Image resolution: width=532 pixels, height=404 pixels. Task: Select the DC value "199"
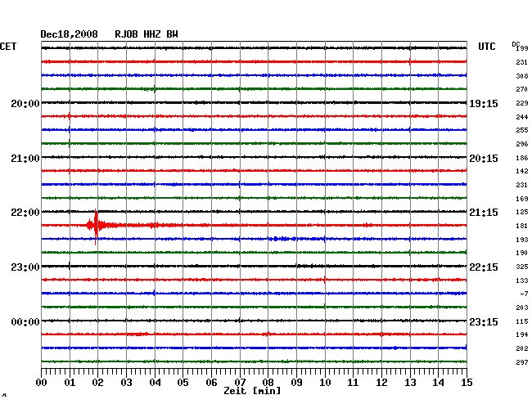click(522, 48)
